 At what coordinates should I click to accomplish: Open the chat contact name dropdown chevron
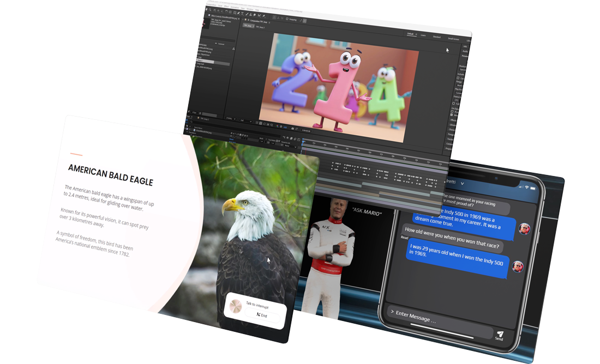(x=462, y=184)
